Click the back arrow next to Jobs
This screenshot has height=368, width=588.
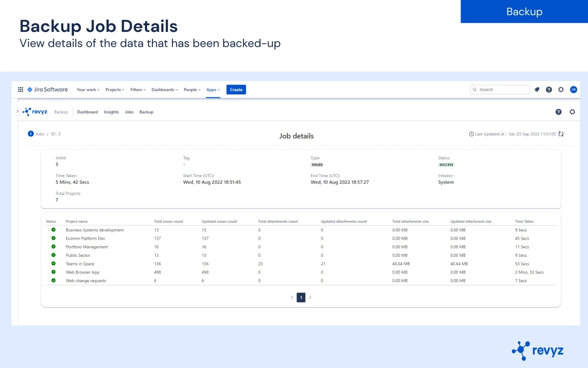pyautogui.click(x=31, y=134)
